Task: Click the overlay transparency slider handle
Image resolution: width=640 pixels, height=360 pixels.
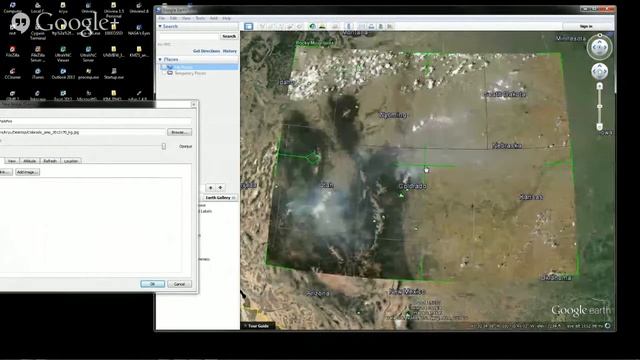Action: (164, 146)
